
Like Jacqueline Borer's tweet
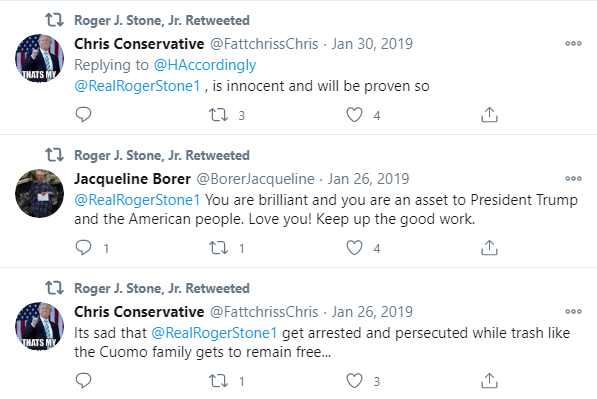click(354, 248)
